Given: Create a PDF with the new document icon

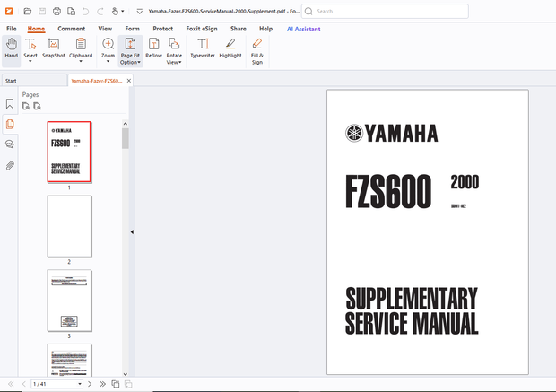Looking at the screenshot, I should pos(71,12).
